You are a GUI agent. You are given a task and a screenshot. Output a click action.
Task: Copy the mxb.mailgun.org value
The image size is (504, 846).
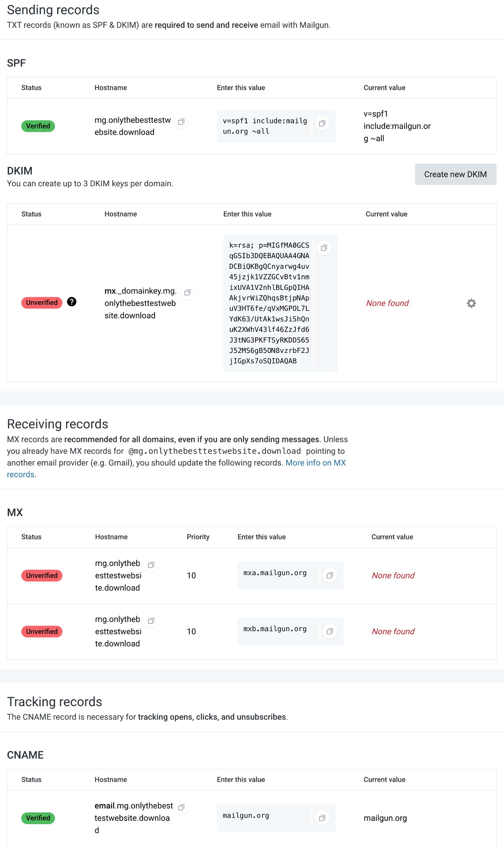pos(330,631)
